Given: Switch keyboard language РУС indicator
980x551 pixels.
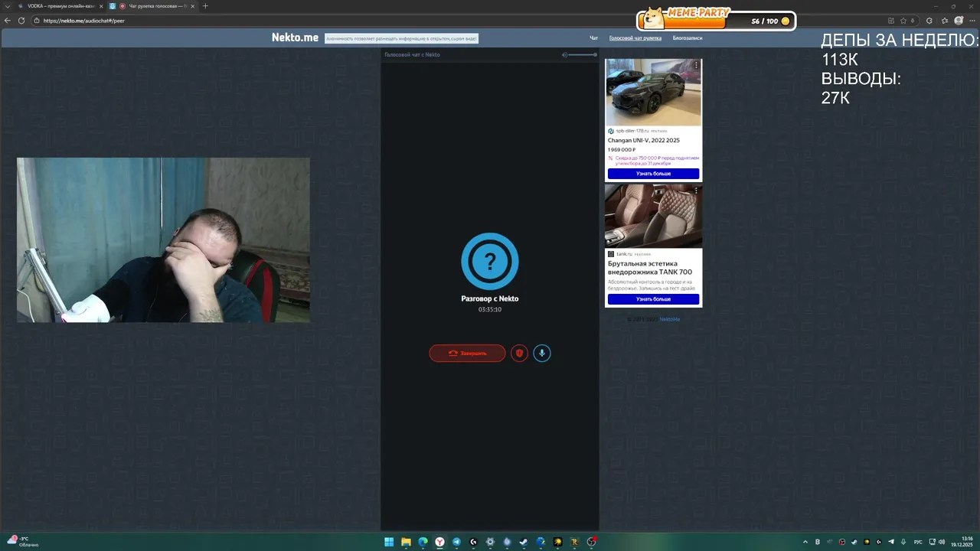Looking at the screenshot, I should (x=918, y=542).
